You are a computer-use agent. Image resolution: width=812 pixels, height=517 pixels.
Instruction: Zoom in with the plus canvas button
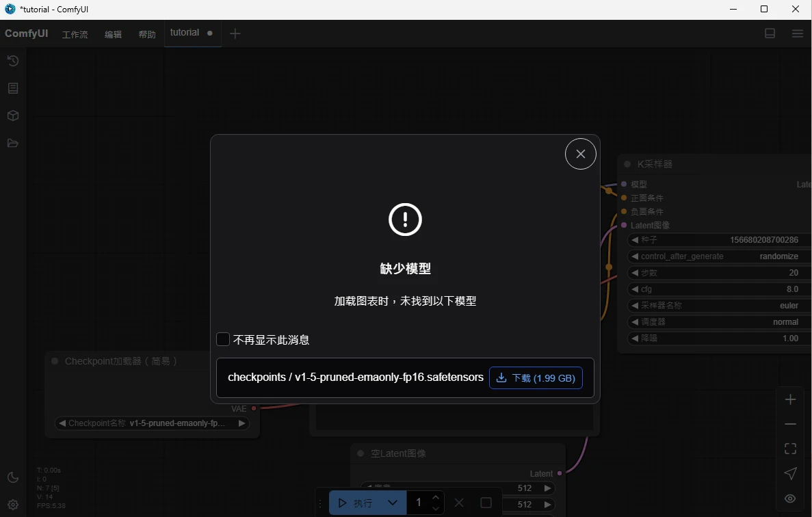[x=790, y=399]
